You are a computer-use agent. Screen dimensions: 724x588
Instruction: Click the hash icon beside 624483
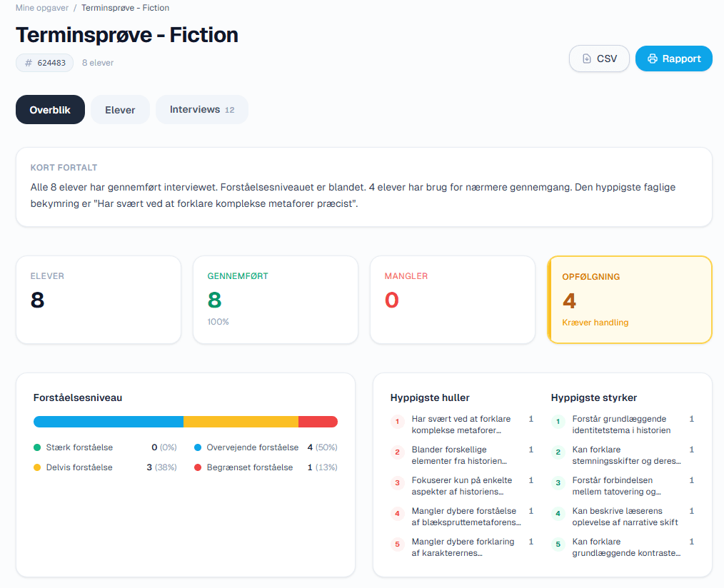click(x=29, y=63)
